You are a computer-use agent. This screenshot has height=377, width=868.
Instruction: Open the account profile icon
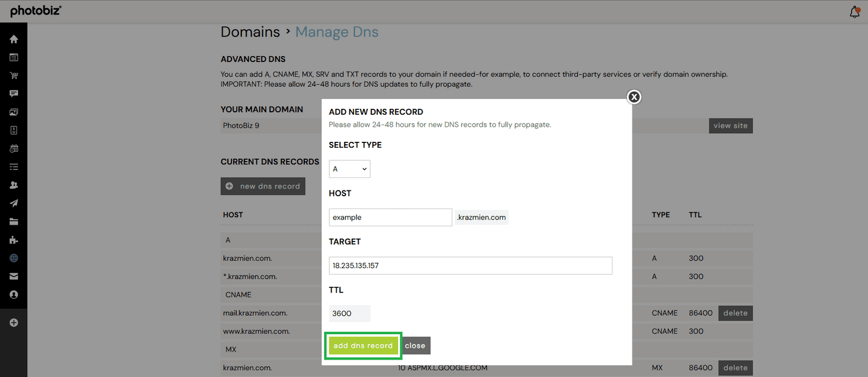coord(14,294)
